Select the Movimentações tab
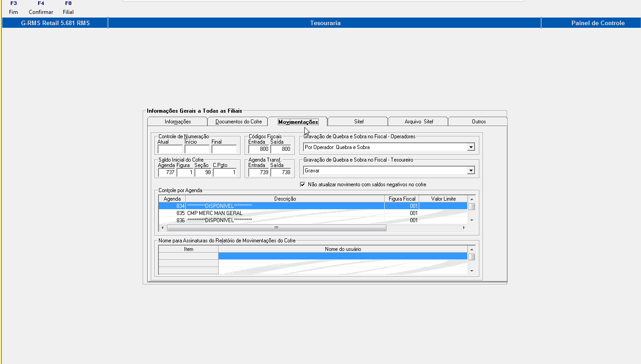Screen dimensions: 641x364 tap(298, 122)
